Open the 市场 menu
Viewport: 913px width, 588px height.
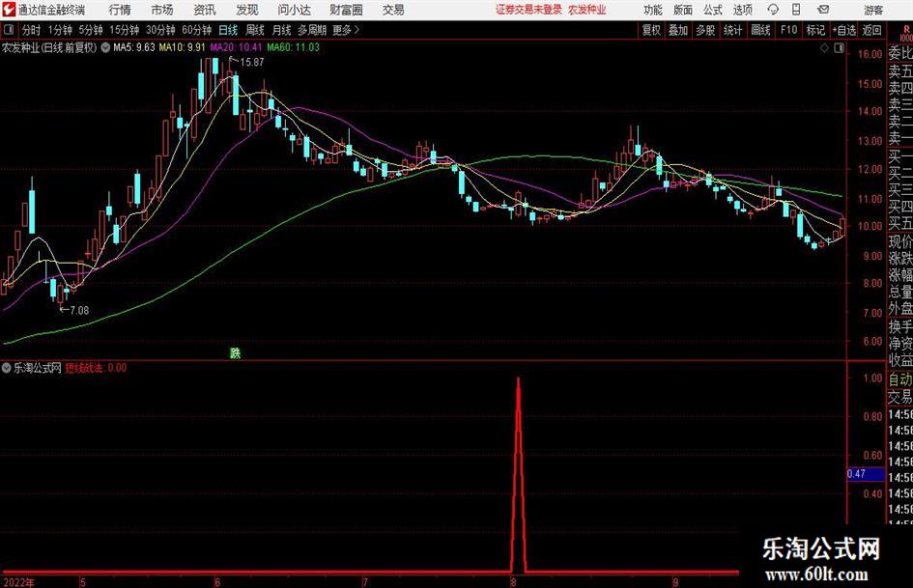pyautogui.click(x=162, y=10)
